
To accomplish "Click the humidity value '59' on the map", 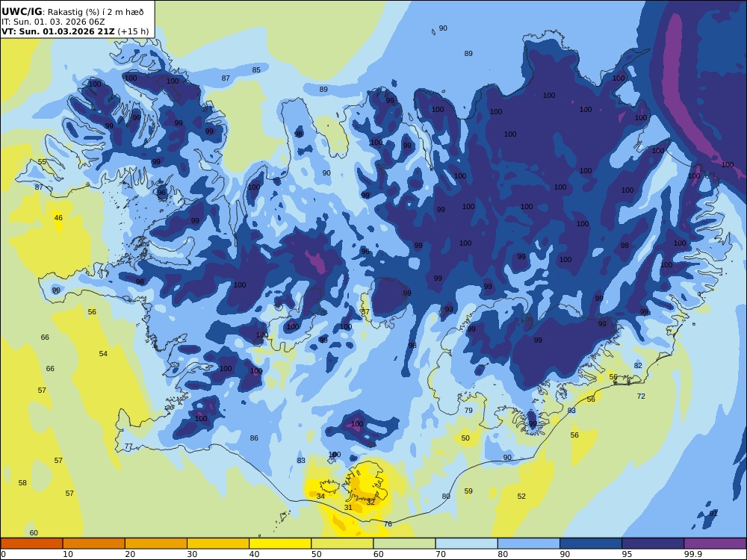I will [468, 491].
